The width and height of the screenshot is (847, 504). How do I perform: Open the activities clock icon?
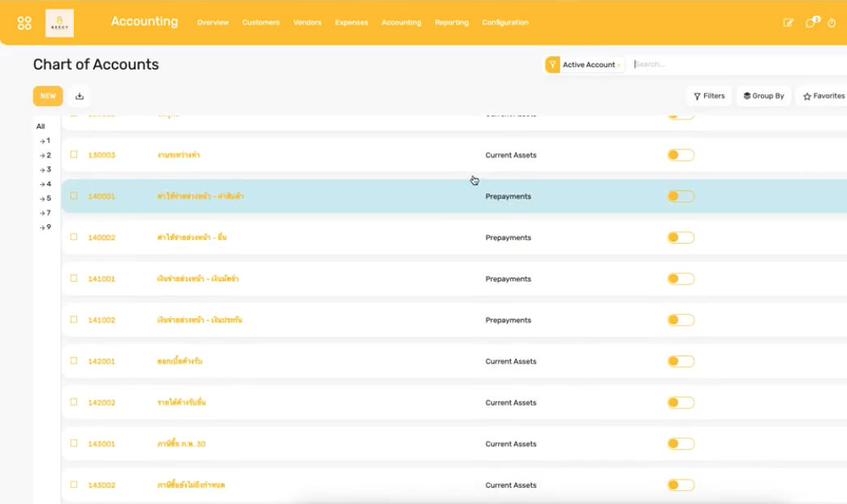coord(830,24)
